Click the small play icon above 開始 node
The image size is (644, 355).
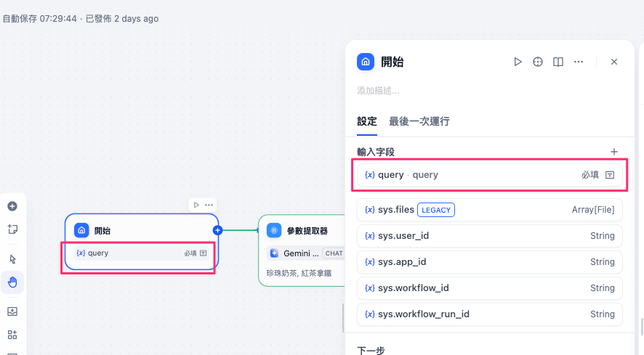tap(196, 205)
